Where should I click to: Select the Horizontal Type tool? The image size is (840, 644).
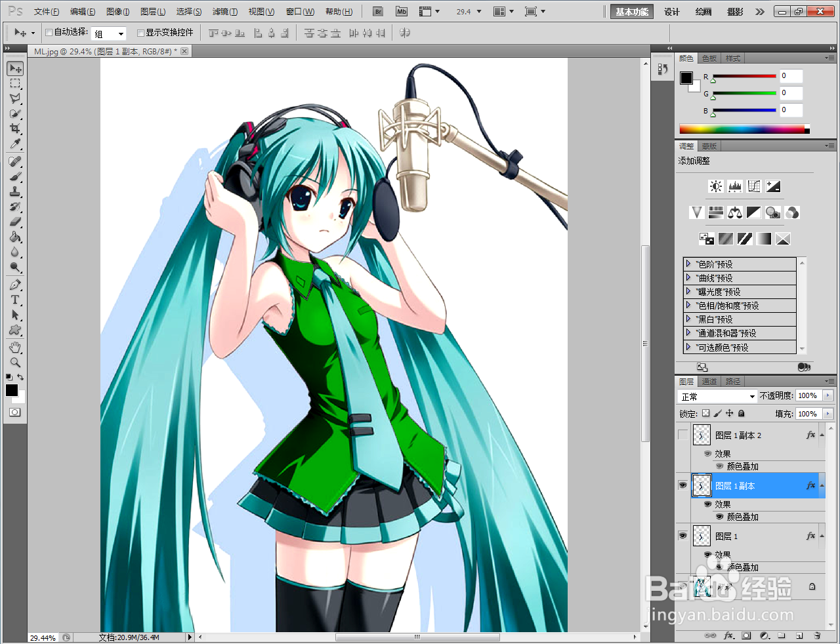point(15,300)
